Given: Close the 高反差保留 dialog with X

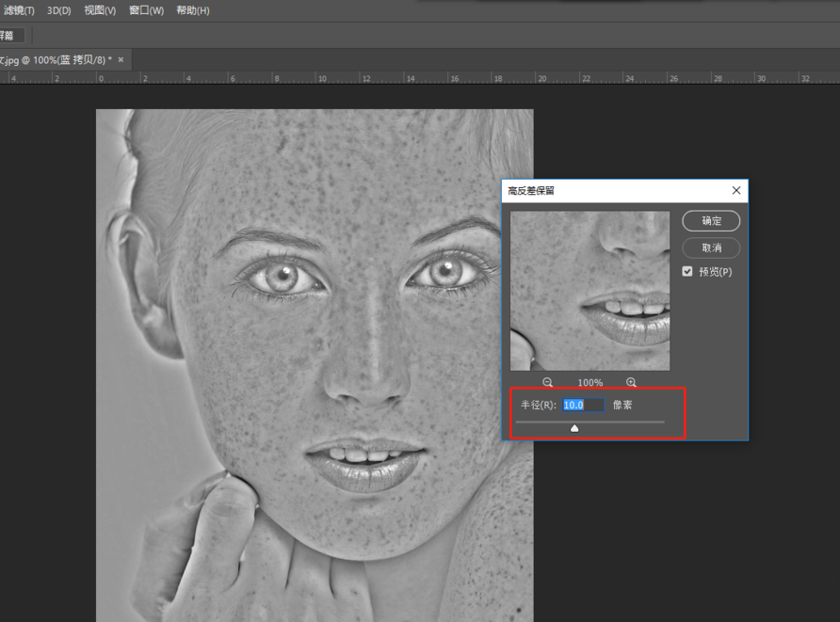Looking at the screenshot, I should [x=736, y=190].
